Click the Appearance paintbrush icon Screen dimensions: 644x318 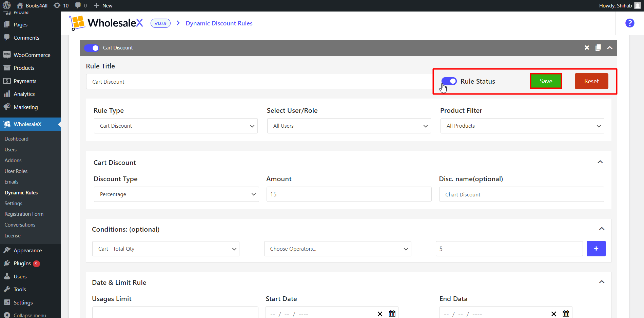[7, 250]
